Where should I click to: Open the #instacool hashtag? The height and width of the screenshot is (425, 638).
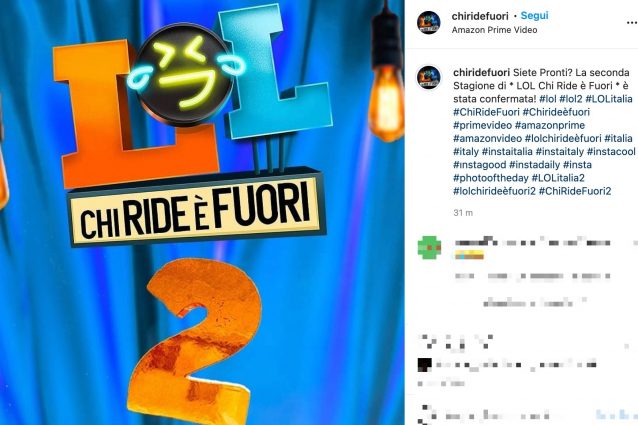(x=611, y=152)
